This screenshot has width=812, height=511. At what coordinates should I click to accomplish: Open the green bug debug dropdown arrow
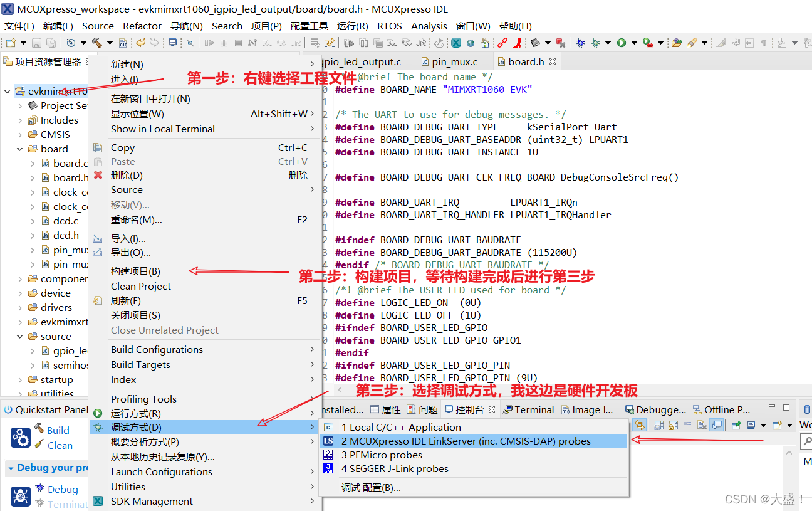point(608,43)
